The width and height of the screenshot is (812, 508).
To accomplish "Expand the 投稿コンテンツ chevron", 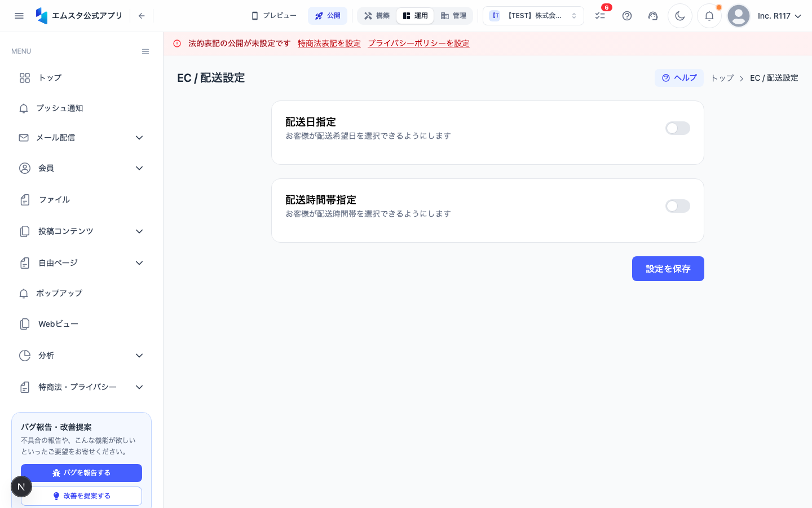I will 139,231.
